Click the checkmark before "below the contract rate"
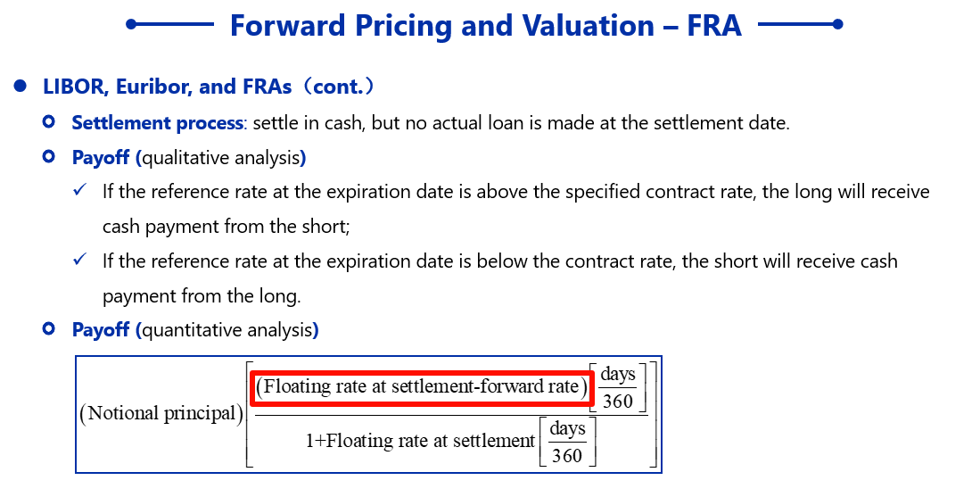Image resolution: width=980 pixels, height=497 pixels. tap(79, 260)
